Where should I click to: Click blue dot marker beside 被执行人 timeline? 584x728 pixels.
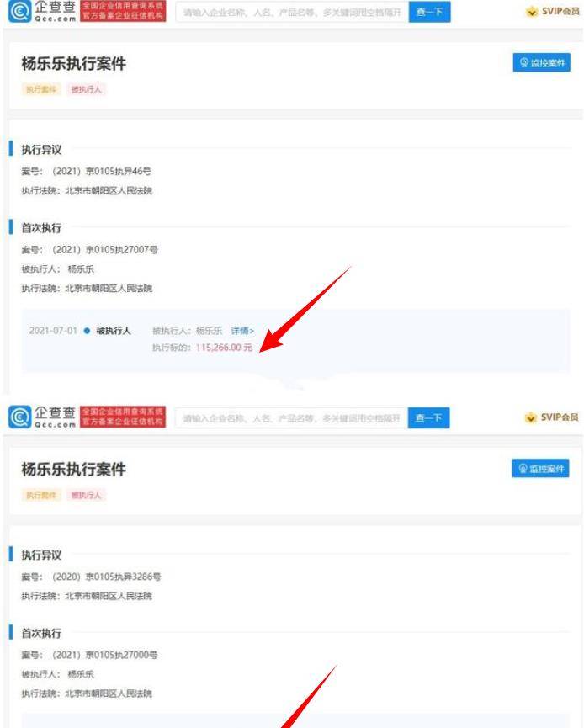[x=87, y=331]
